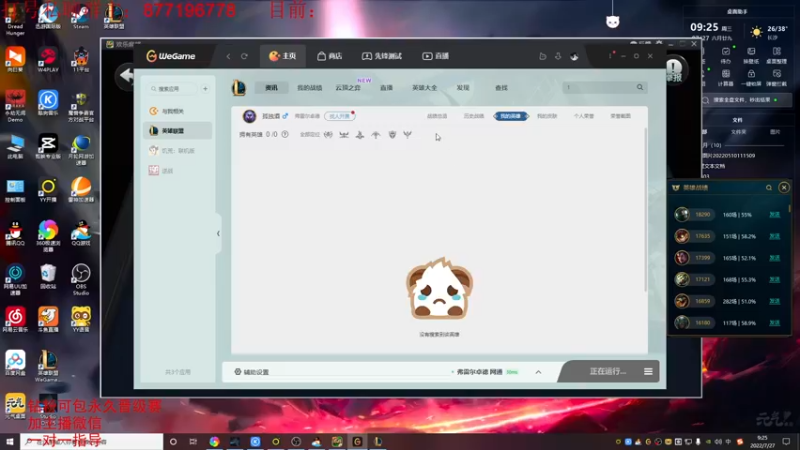Click the Task View taskbar icon
This screenshot has width=800, height=450.
pos(193,442)
